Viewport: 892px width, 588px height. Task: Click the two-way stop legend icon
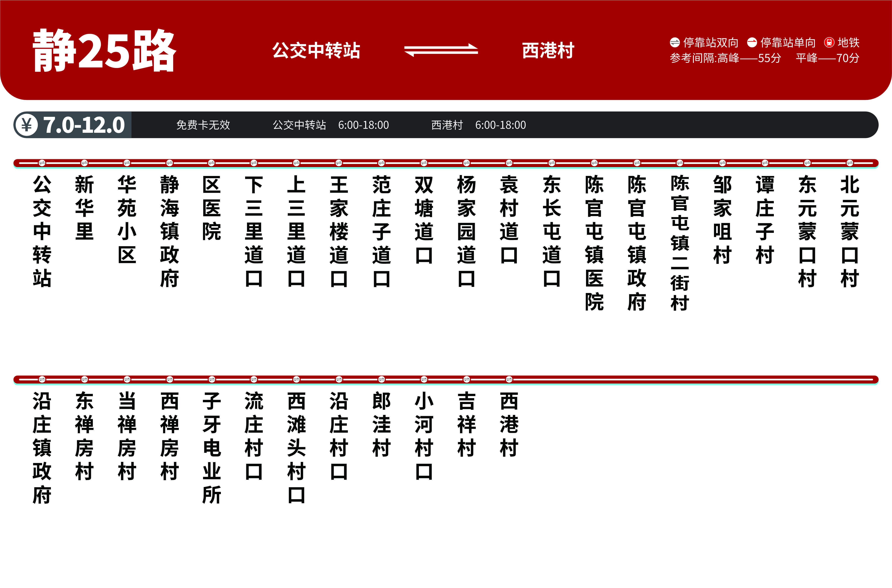[x=674, y=42]
